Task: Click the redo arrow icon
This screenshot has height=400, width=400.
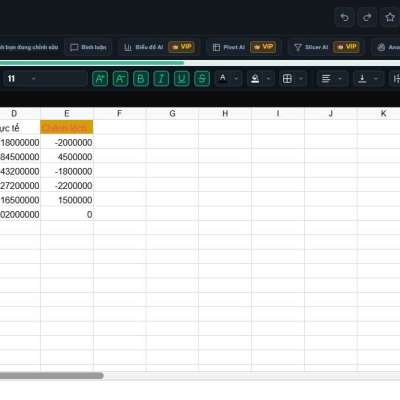Action: [367, 17]
